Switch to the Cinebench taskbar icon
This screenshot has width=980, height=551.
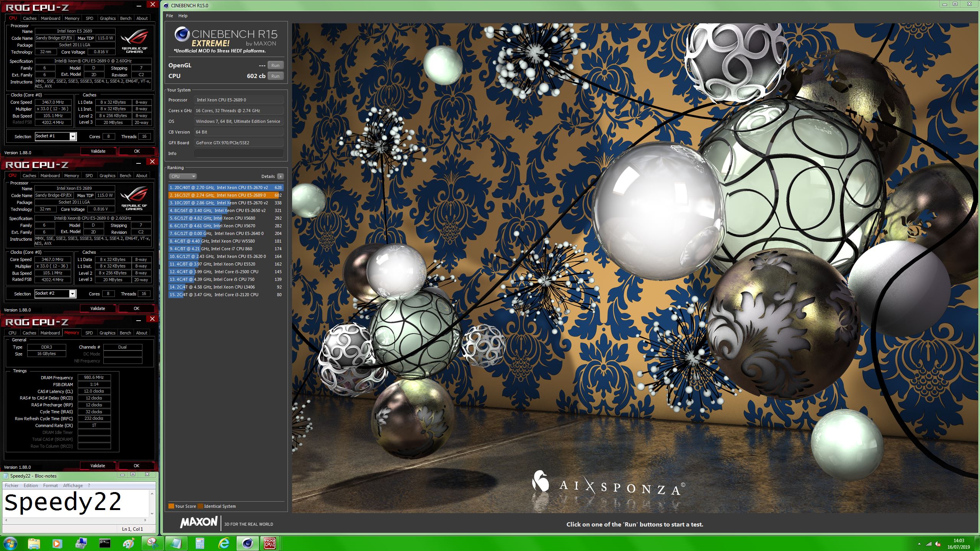247,543
